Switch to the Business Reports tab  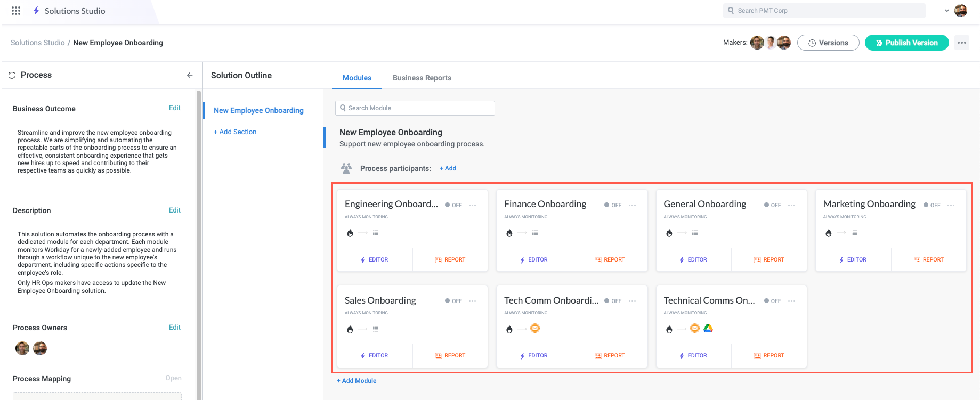[x=422, y=78]
